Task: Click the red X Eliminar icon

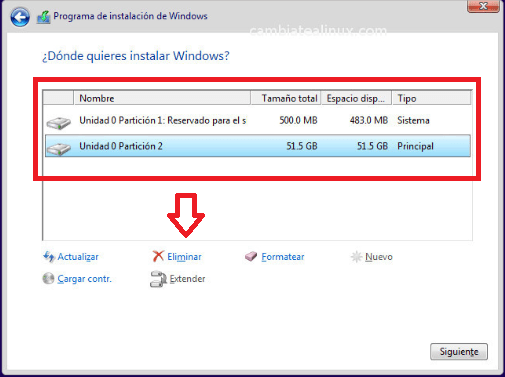Action: 158,256
